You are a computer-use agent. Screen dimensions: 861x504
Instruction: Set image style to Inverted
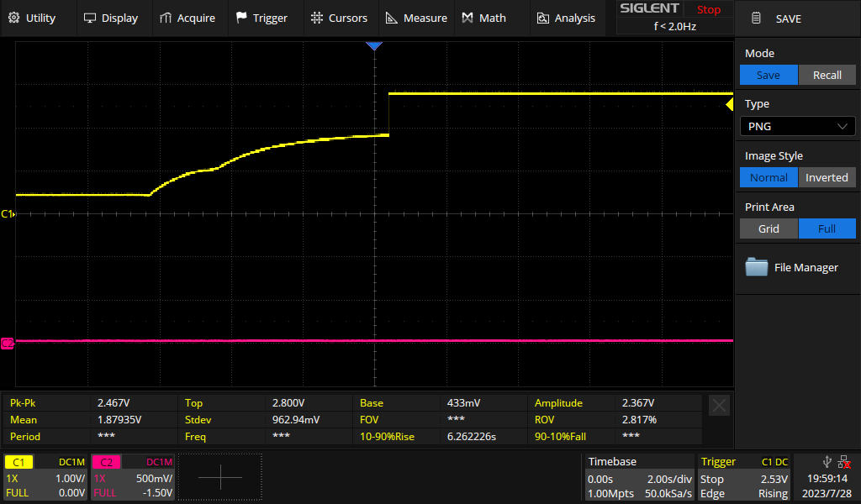(x=827, y=177)
